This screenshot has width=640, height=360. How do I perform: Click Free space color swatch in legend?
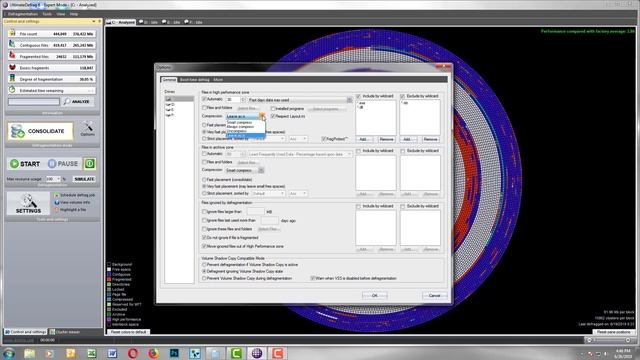click(109, 269)
